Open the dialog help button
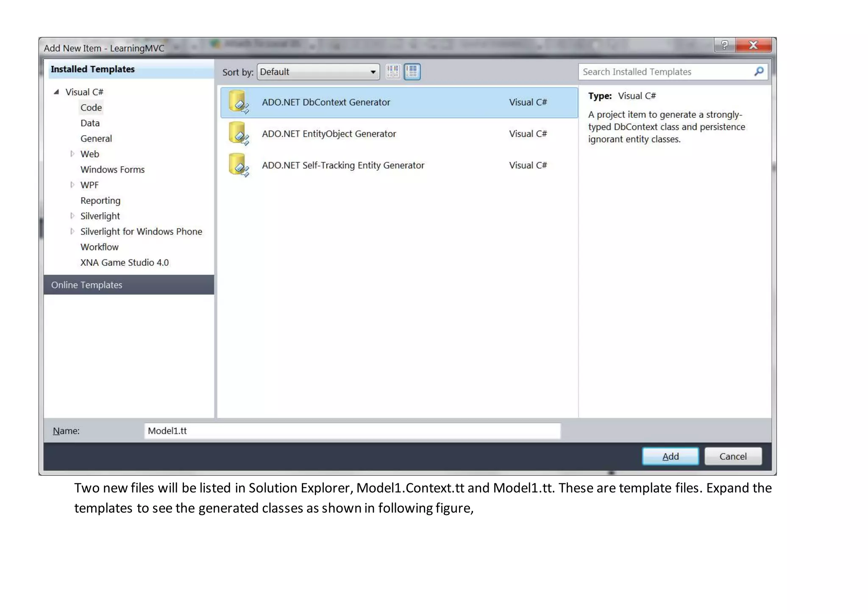Viewport: 868px width, 614px height. point(724,45)
